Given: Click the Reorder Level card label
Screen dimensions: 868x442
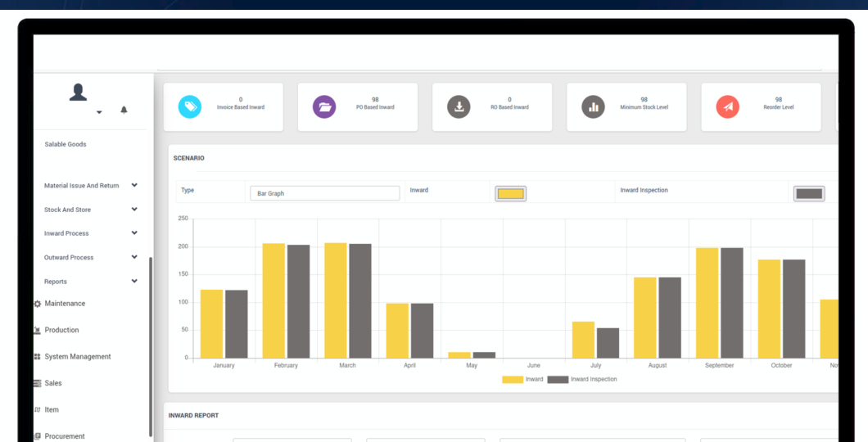Looking at the screenshot, I should pyautogui.click(x=778, y=107).
